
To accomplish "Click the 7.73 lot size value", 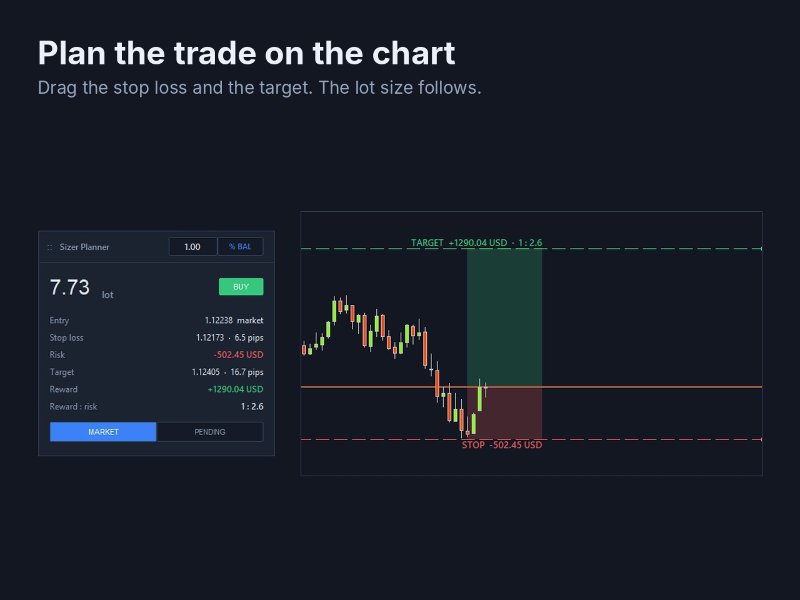I will [70, 287].
